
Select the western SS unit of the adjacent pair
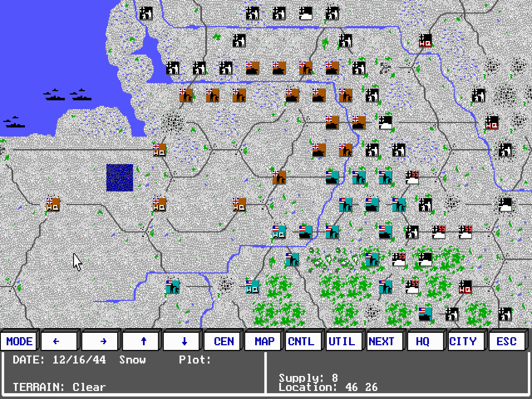point(439,232)
